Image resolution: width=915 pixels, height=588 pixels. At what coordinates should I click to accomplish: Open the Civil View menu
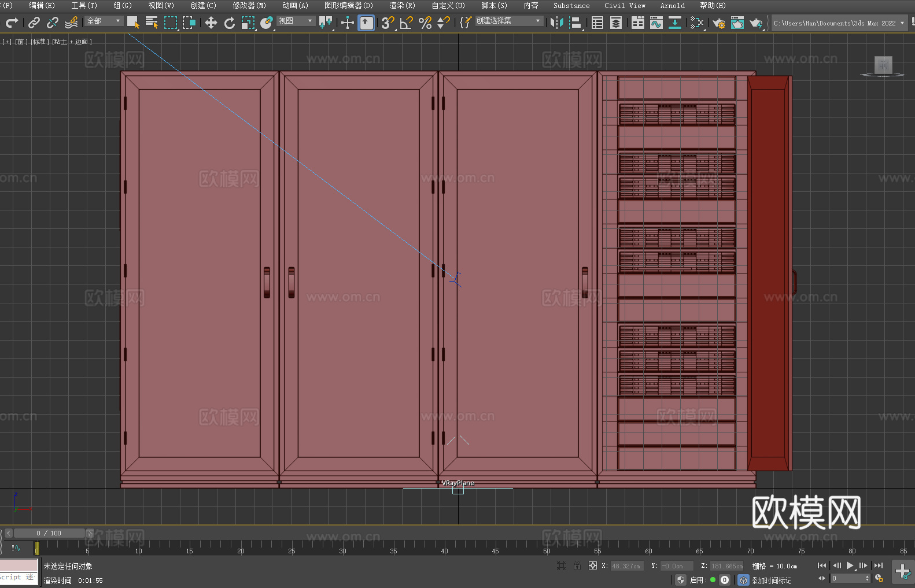click(x=625, y=5)
